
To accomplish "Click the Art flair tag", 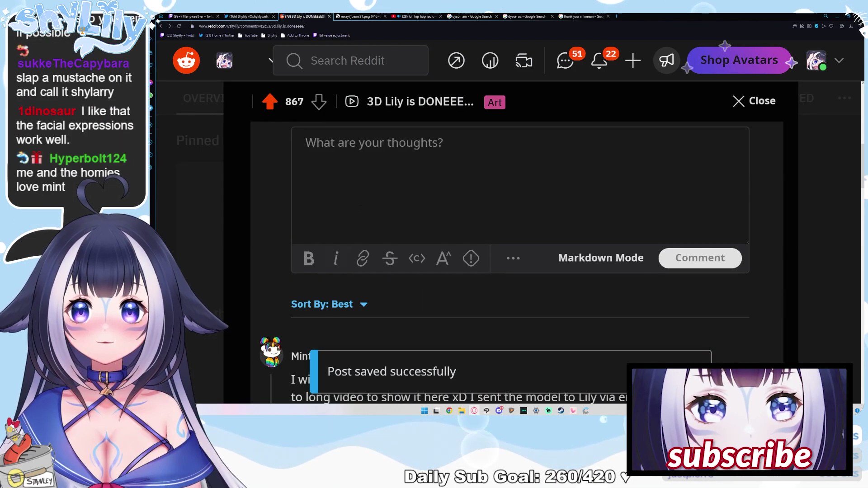I will pos(495,103).
